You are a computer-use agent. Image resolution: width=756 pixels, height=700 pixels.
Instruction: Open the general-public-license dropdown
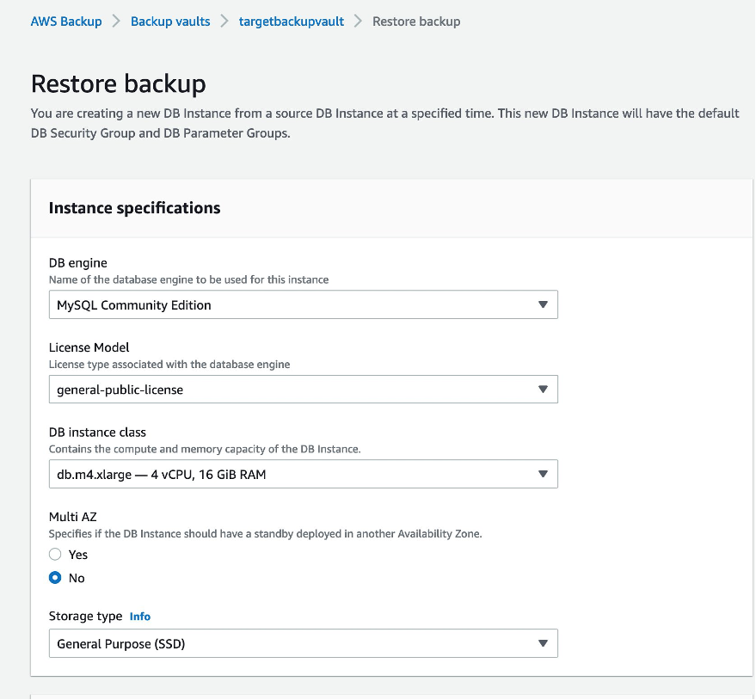(301, 389)
